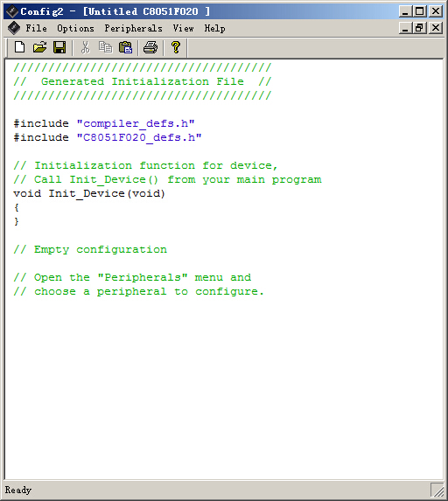Restore the inner document window

(419, 28)
